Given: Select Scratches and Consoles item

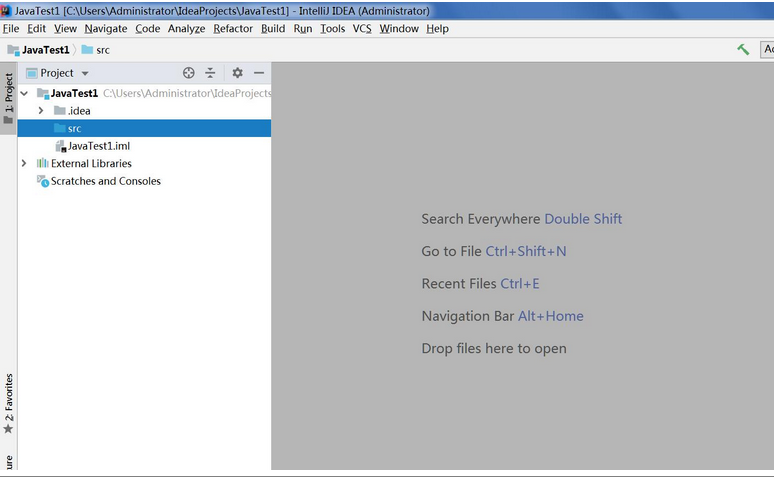Looking at the screenshot, I should [x=144, y=181].
